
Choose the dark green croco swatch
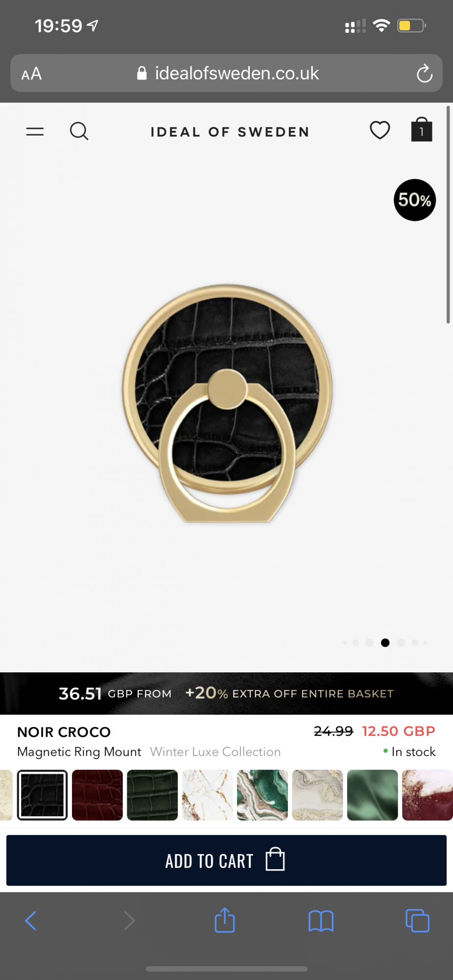pyautogui.click(x=152, y=795)
